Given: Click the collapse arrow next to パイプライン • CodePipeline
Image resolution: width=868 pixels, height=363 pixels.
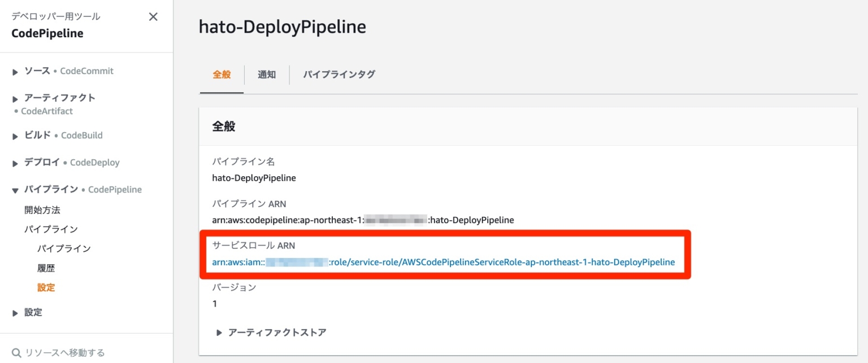Looking at the screenshot, I should [x=14, y=189].
